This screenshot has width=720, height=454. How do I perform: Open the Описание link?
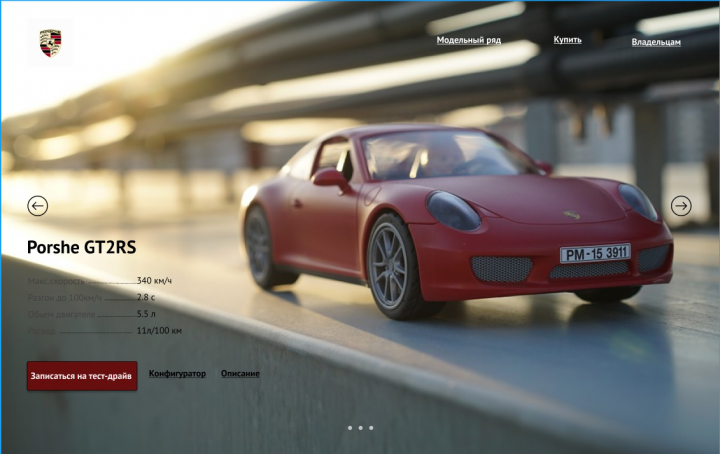[240, 374]
